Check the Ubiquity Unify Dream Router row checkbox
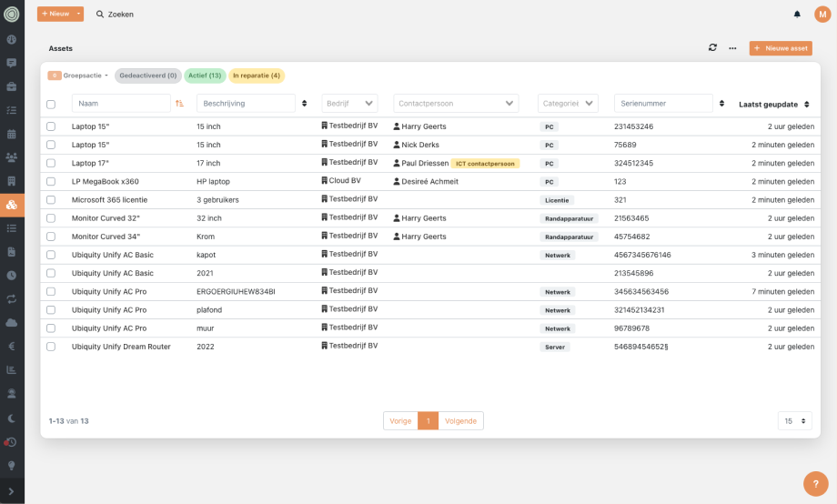The width and height of the screenshot is (837, 504). pos(51,347)
